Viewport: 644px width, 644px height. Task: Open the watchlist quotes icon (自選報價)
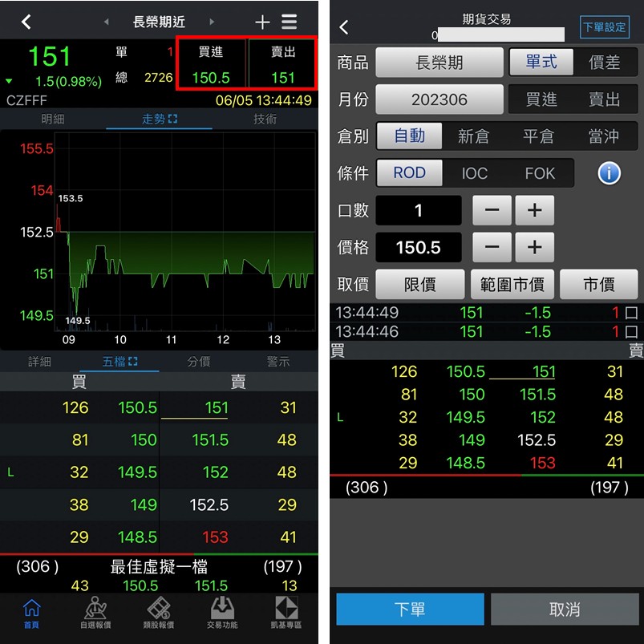point(95,614)
